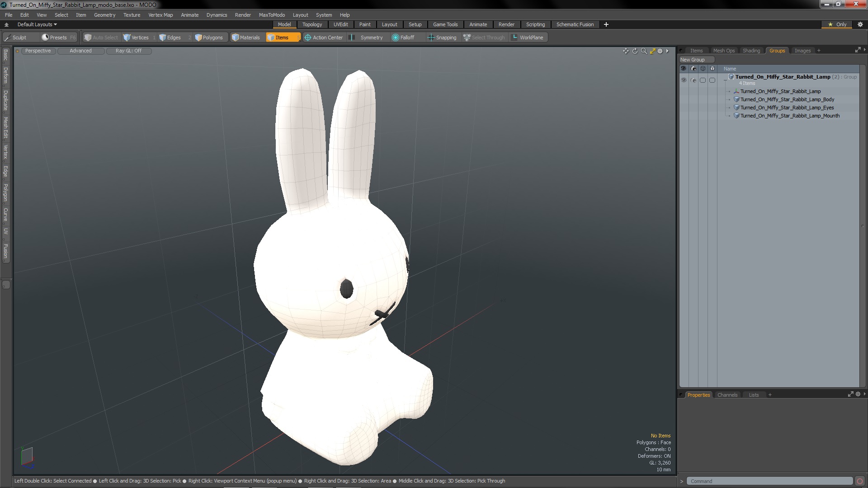
Task: Click the viewport zoom magnifier icon
Action: 644,51
